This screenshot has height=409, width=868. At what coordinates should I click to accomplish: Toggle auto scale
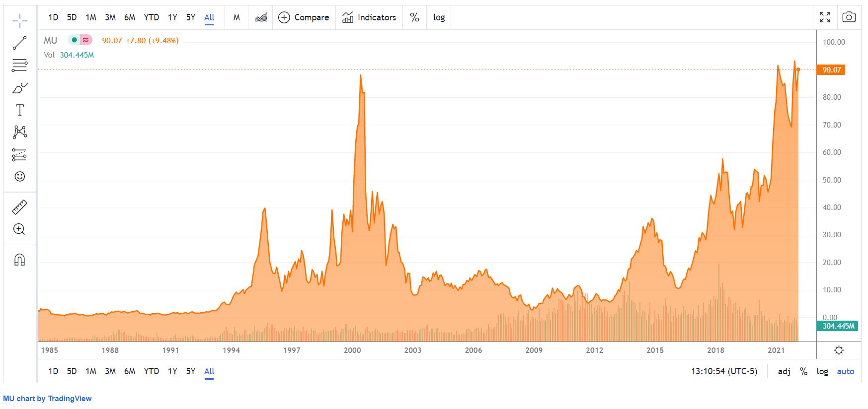[x=845, y=371]
